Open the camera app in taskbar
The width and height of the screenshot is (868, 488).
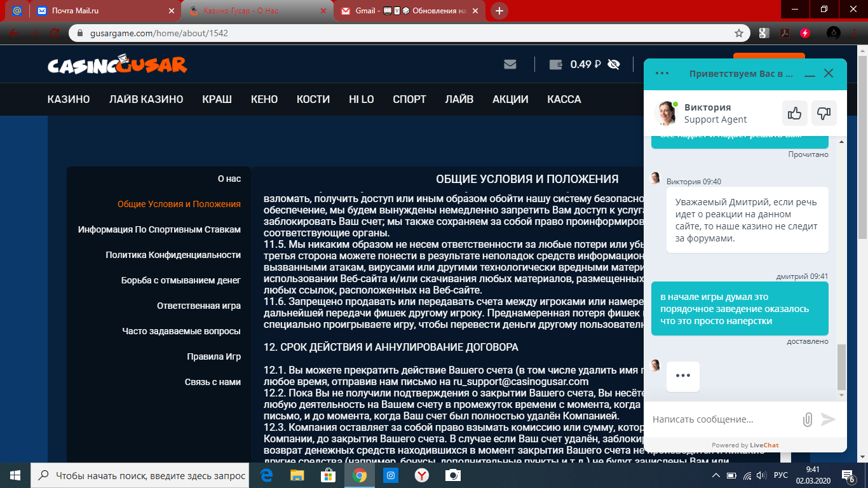coord(453,475)
